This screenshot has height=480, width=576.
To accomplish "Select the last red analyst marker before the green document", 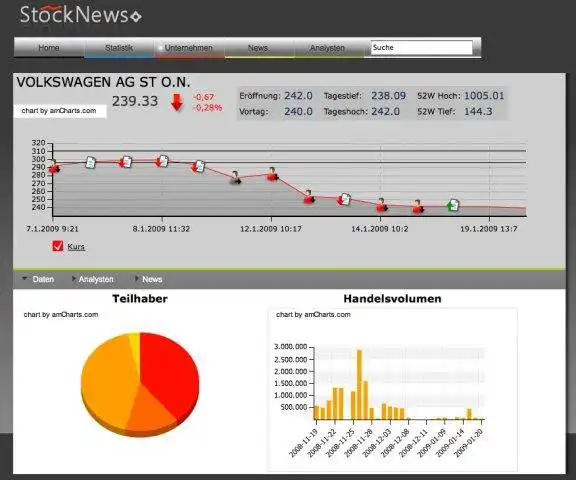I will (418, 206).
